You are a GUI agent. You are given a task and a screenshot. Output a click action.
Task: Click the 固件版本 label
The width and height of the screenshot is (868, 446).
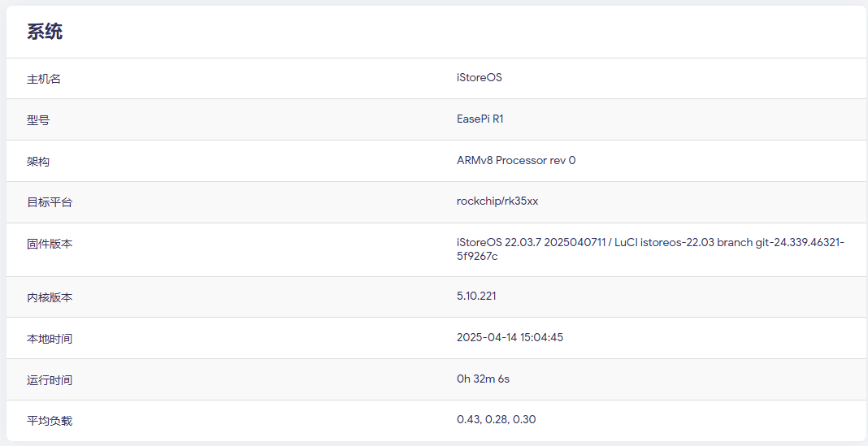[50, 244]
